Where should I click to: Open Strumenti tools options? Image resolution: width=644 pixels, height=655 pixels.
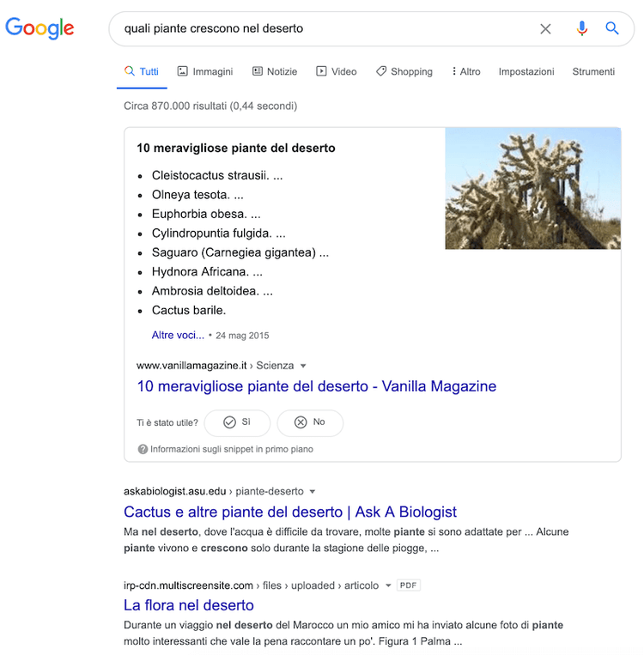pos(593,71)
